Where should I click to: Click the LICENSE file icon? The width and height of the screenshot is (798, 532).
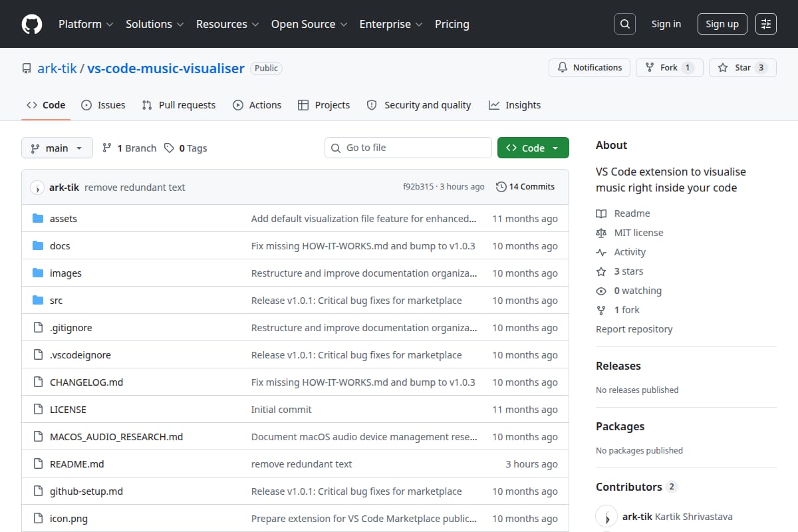click(38, 410)
